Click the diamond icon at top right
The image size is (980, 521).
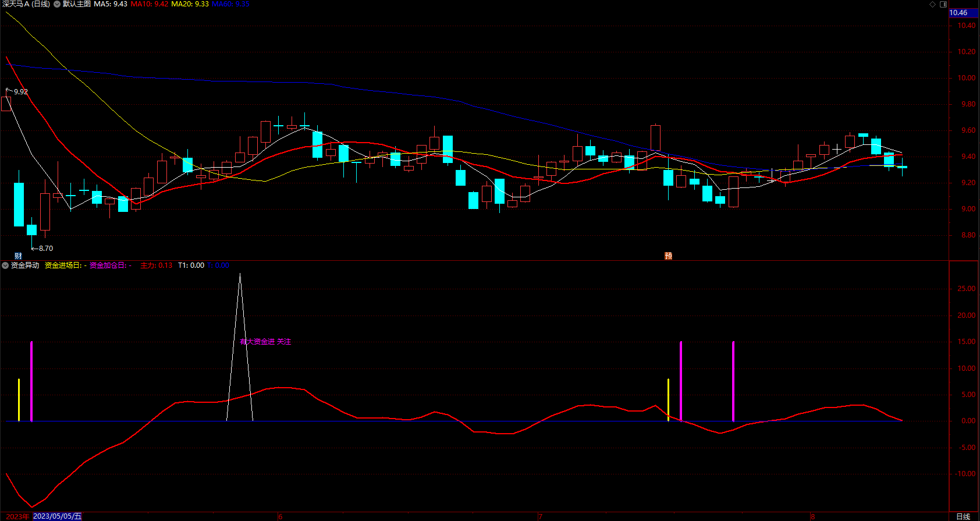pyautogui.click(x=932, y=4)
